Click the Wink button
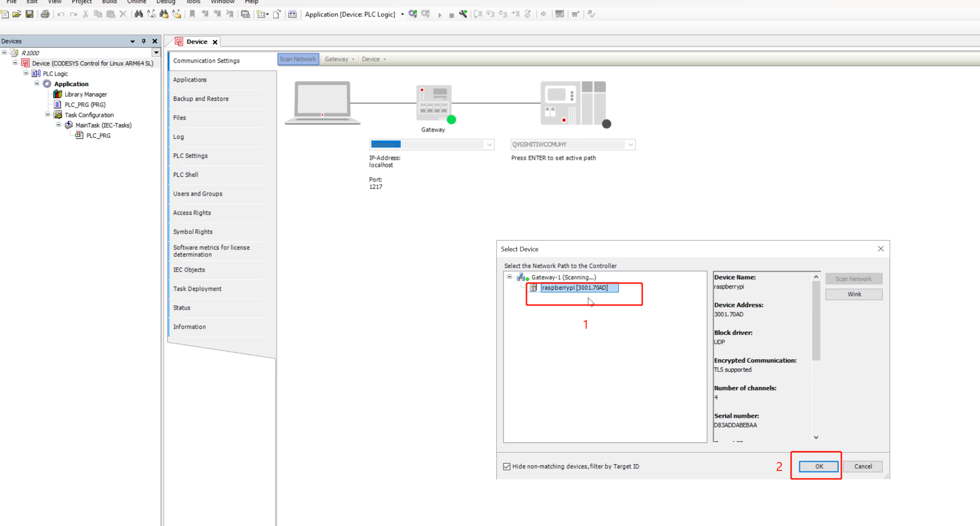 click(854, 294)
